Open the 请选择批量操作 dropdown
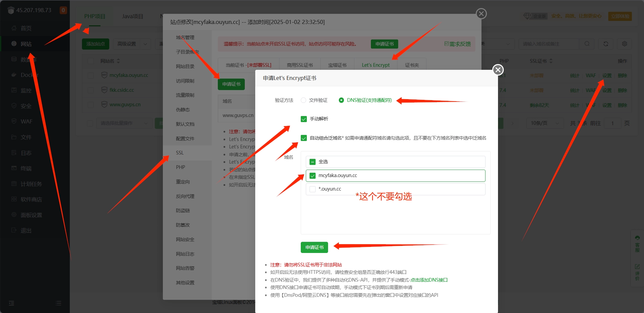Screen dimensions: 644x313 (124, 123)
